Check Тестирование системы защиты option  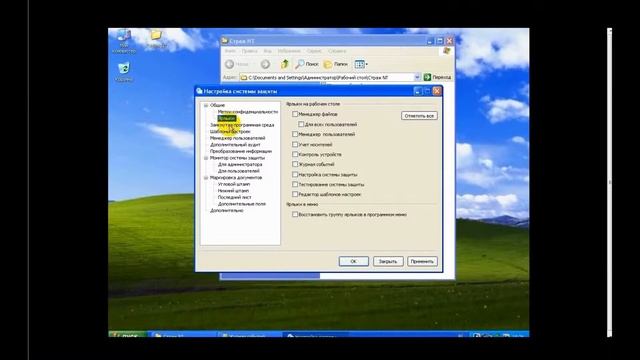point(295,184)
